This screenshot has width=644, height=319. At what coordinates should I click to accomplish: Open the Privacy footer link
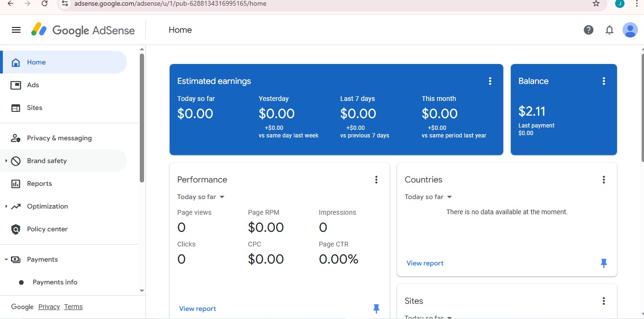coord(49,307)
